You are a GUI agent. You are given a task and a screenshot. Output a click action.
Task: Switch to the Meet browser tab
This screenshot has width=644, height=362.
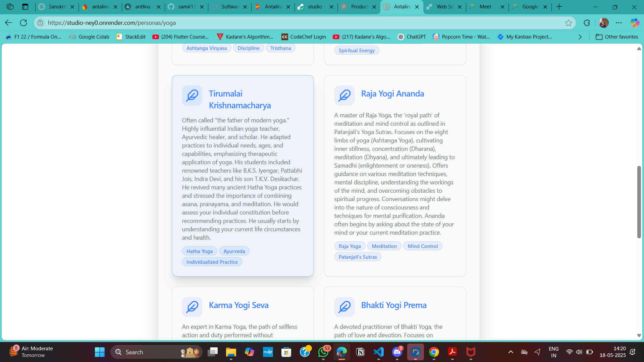point(485,7)
